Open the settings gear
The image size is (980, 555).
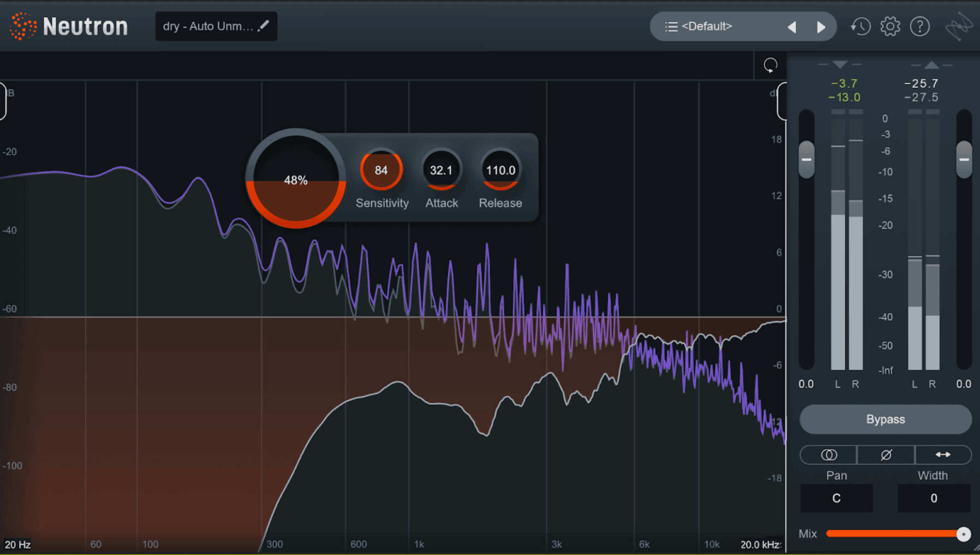[x=890, y=26]
